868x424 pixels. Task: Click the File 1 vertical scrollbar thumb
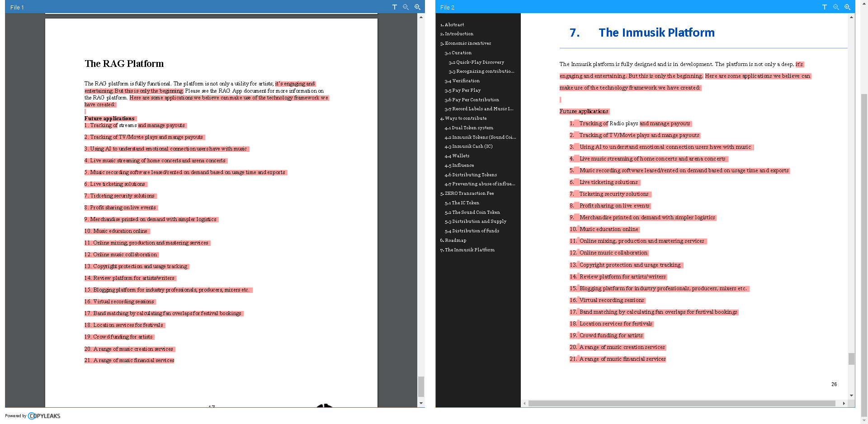click(x=421, y=386)
